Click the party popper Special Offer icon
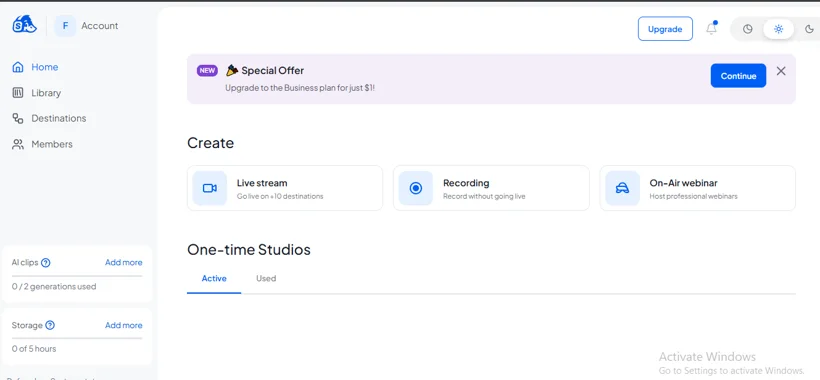The image size is (820, 380). [x=232, y=70]
